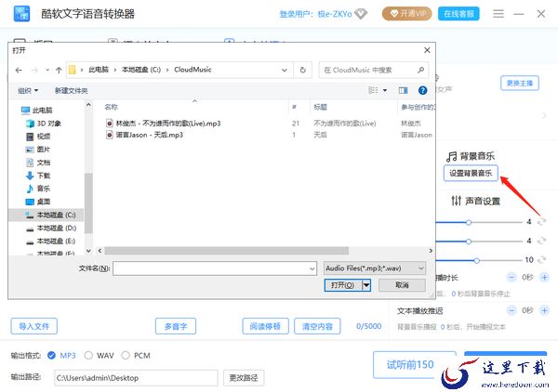The image size is (558, 392).
Task: Click the app logo icon
Action: [x=21, y=14]
